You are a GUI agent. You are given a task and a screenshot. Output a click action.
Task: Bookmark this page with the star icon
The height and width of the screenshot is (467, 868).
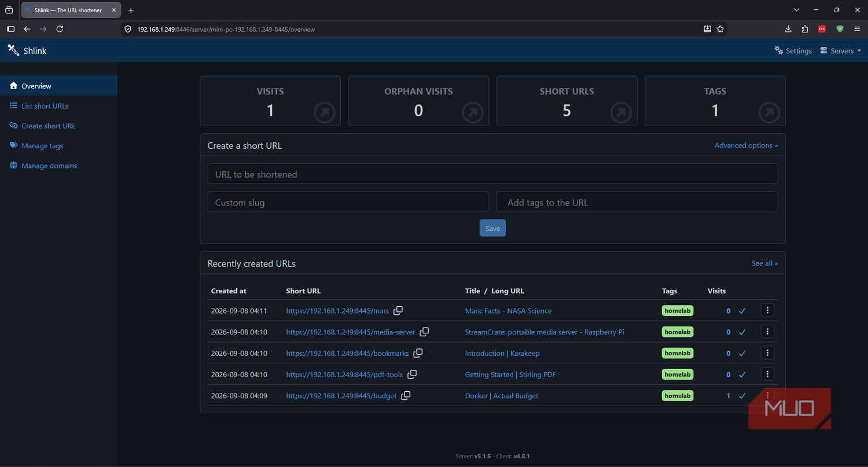[720, 29]
